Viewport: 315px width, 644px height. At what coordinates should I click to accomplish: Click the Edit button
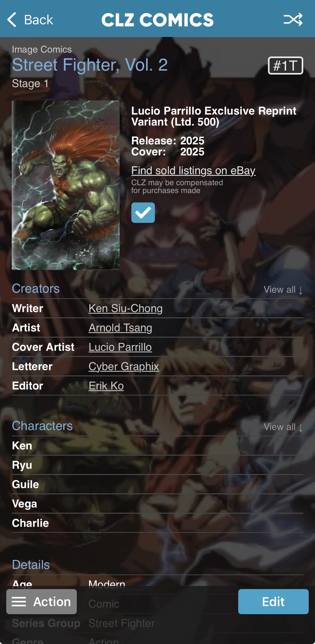pyautogui.click(x=273, y=601)
